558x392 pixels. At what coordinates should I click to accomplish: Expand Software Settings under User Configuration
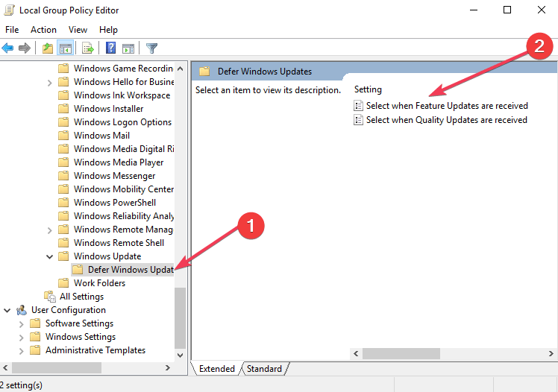pyautogui.click(x=22, y=324)
